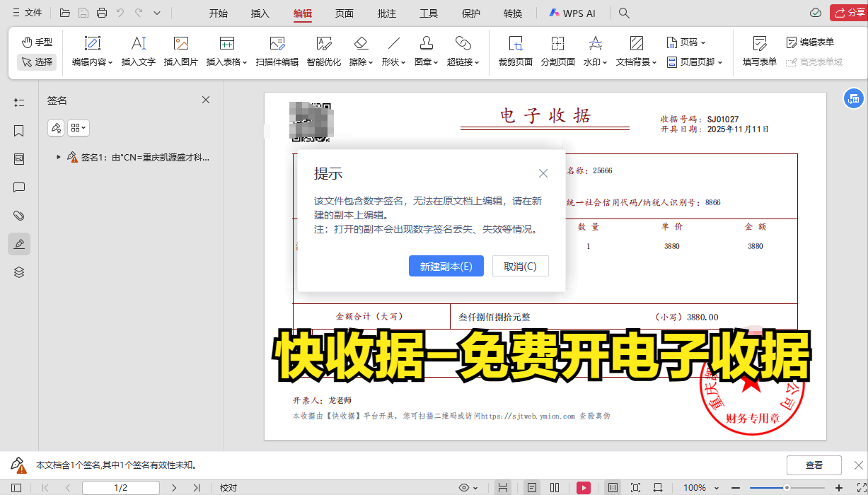Click the print icon in title bar
Screen dimensions: 868x495
tap(102, 13)
